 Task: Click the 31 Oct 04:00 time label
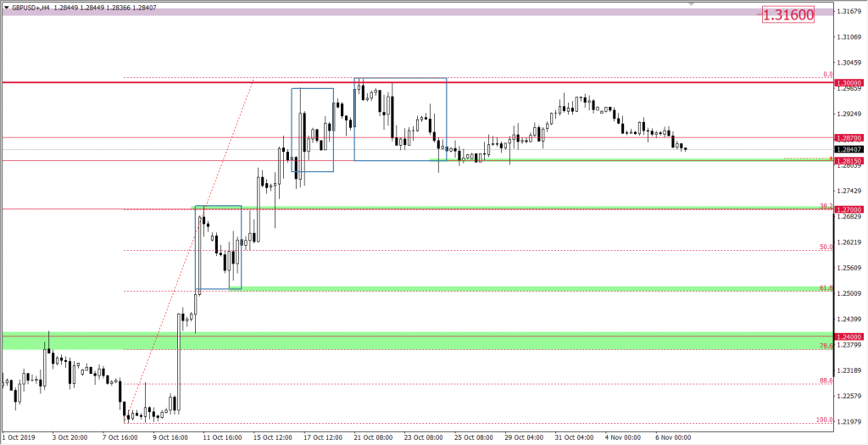coord(574,437)
